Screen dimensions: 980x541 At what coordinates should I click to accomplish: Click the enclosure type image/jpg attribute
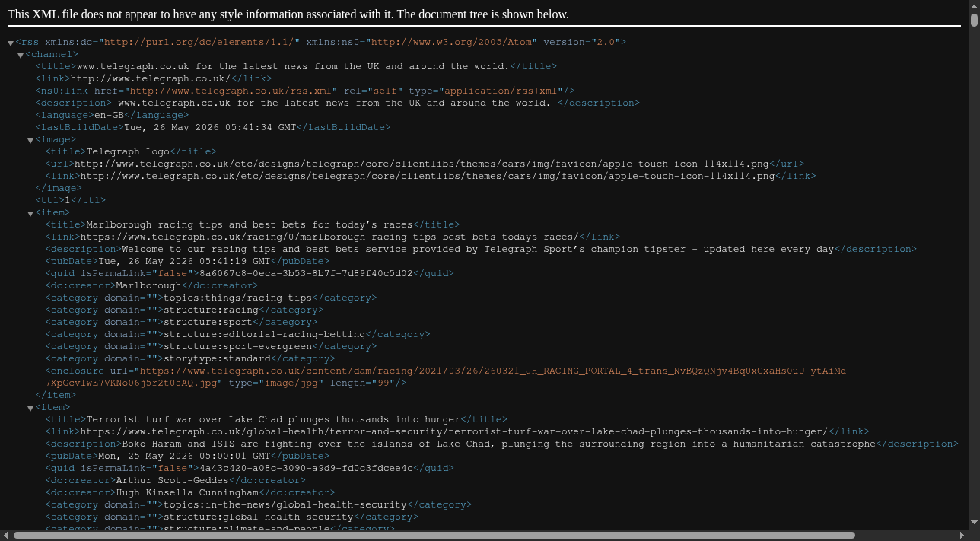276,383
